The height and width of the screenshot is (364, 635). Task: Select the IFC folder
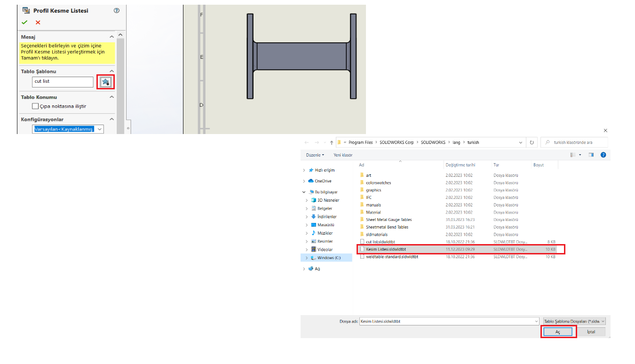coord(369,198)
